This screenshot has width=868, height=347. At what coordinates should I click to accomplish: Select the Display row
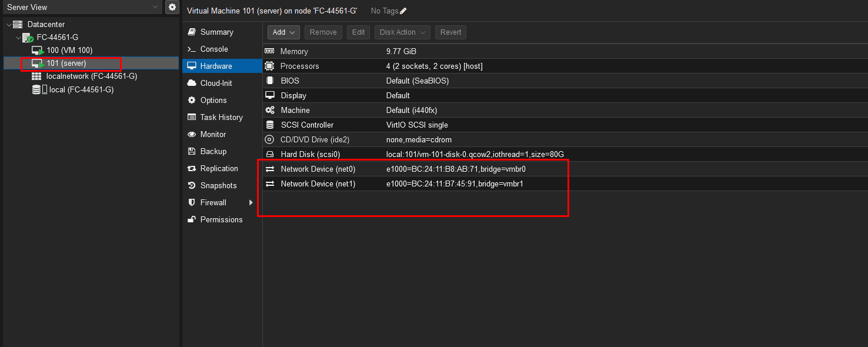pyautogui.click(x=565, y=96)
